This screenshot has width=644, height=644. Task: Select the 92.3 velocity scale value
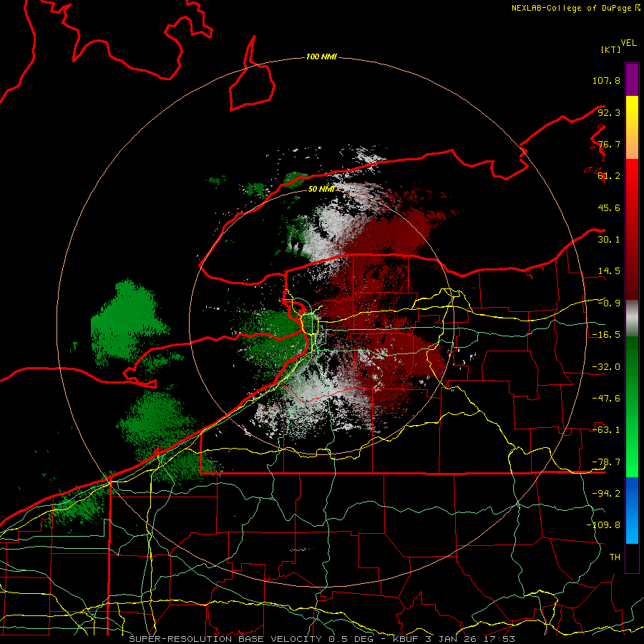point(609,112)
